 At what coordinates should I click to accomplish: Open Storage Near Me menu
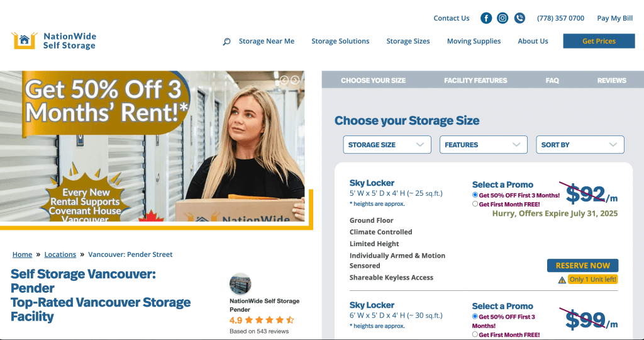point(267,41)
